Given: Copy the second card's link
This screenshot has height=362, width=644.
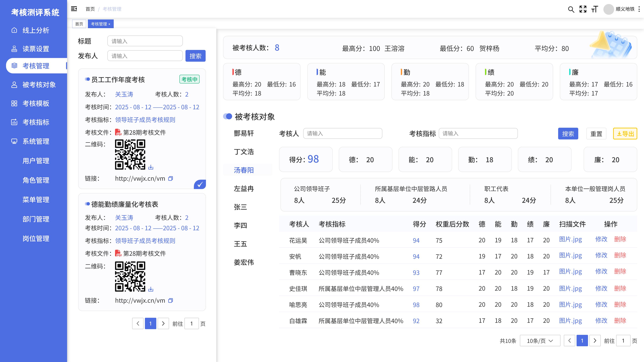Looking at the screenshot, I should coord(171,300).
